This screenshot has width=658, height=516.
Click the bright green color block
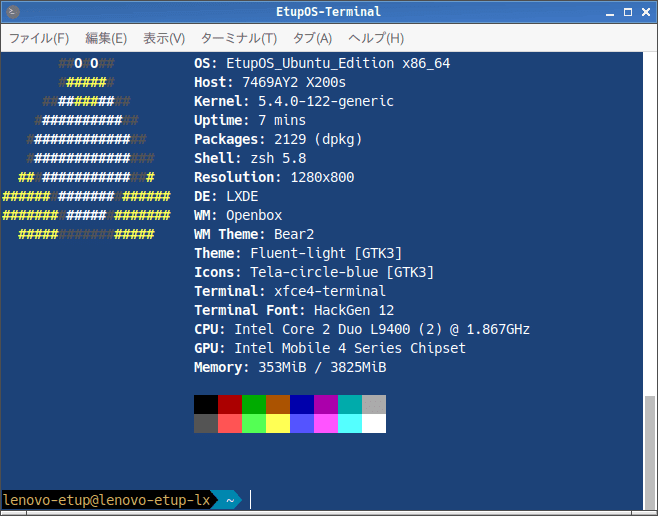(254, 423)
